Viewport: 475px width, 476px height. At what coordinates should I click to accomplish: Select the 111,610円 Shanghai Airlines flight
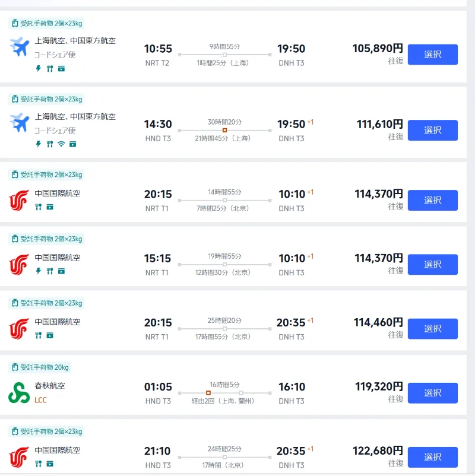point(432,130)
